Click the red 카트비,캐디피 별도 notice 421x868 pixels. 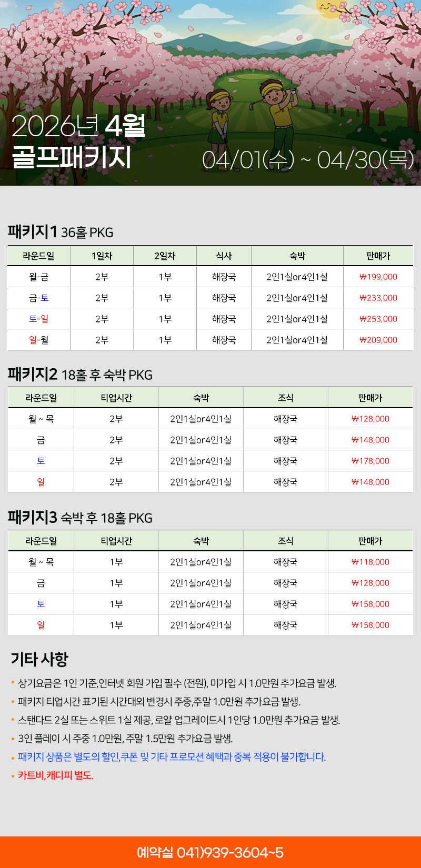point(56,775)
